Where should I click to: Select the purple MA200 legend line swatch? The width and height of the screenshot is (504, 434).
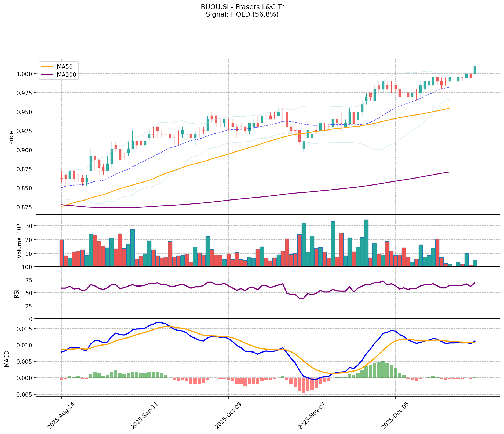pyautogui.click(x=47, y=75)
